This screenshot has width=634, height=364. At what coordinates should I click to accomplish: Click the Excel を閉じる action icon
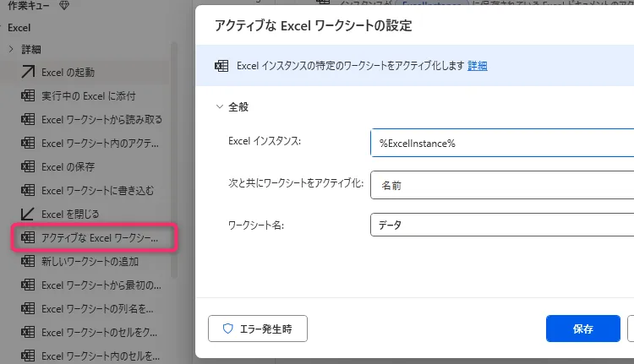pos(27,214)
